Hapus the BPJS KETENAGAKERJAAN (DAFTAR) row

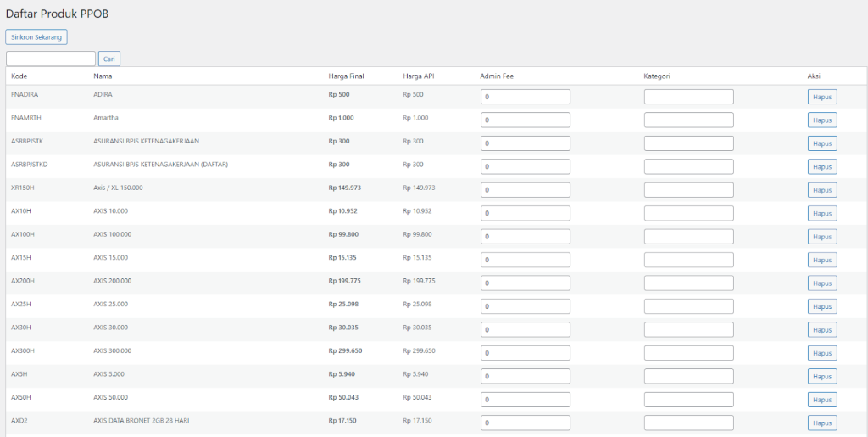coord(821,167)
